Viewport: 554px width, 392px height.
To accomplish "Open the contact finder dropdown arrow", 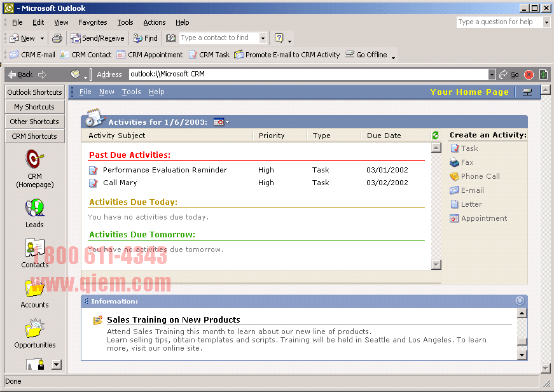I will [263, 38].
